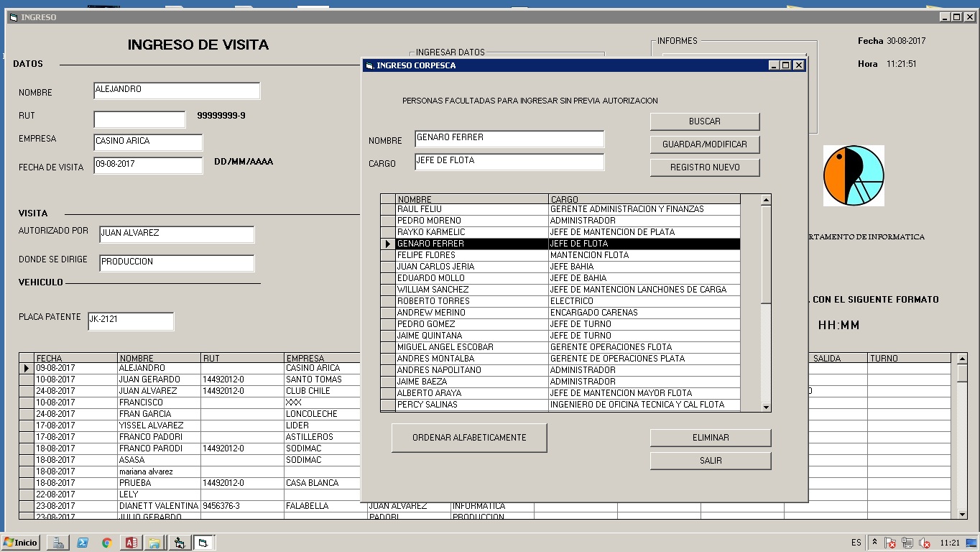Click the visits table scroll down arrow
Viewport: 980px width, 552px height.
click(x=963, y=514)
